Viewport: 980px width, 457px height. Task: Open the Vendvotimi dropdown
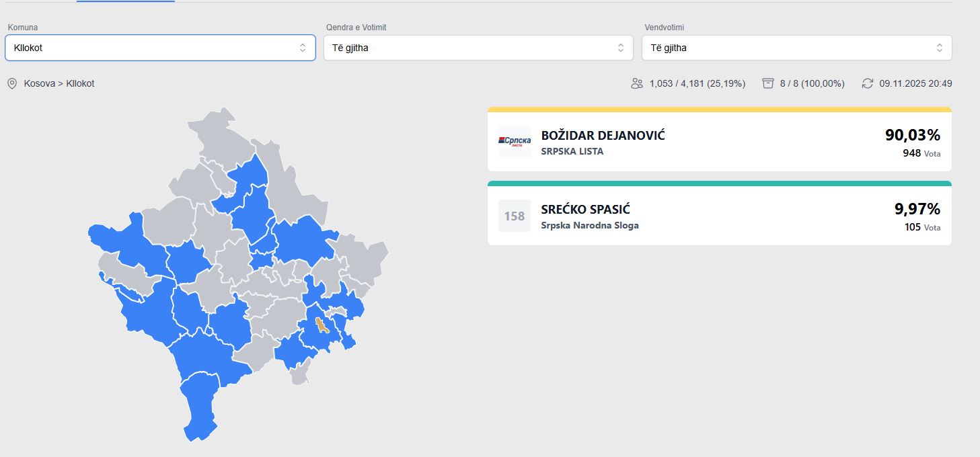(x=796, y=48)
